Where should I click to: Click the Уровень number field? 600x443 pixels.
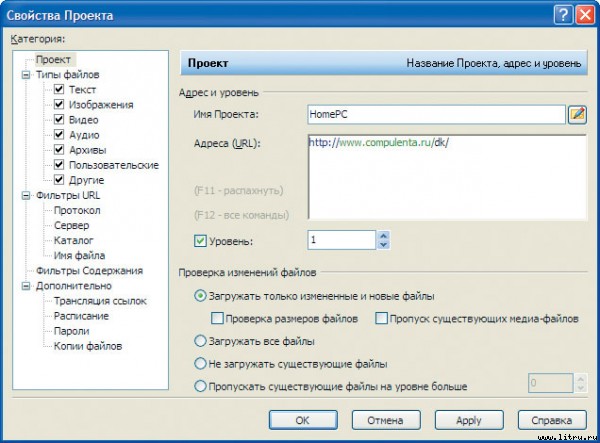point(342,240)
